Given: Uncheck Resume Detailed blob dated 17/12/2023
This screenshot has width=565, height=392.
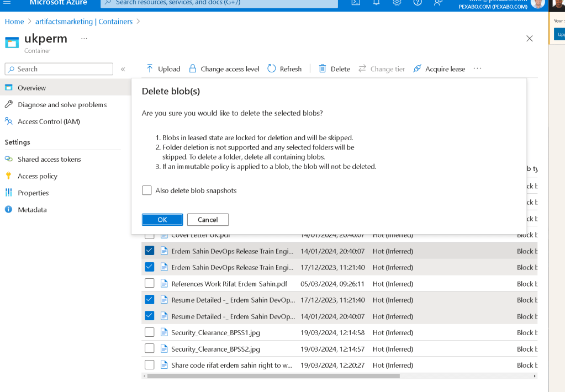Looking at the screenshot, I should 150,299.
